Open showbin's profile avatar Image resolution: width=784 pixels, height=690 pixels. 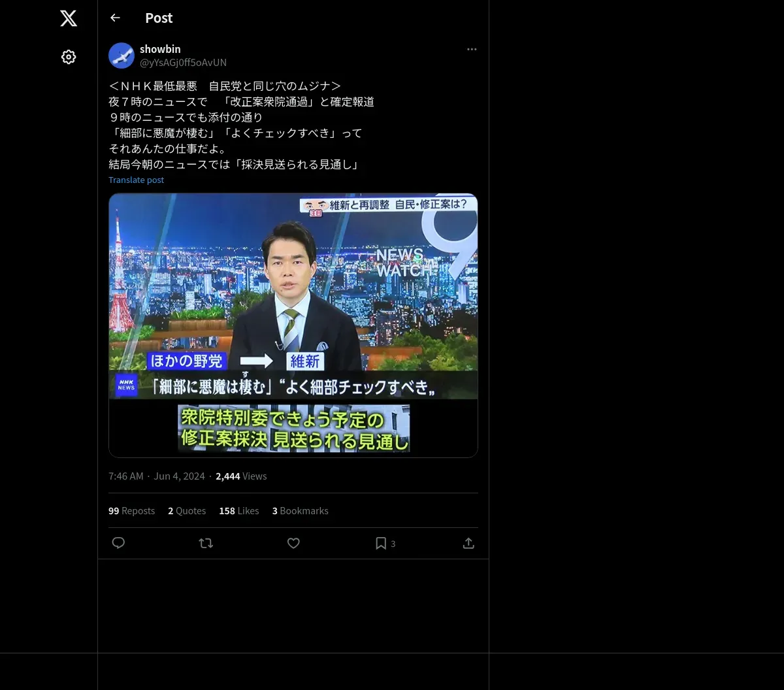[x=122, y=56]
